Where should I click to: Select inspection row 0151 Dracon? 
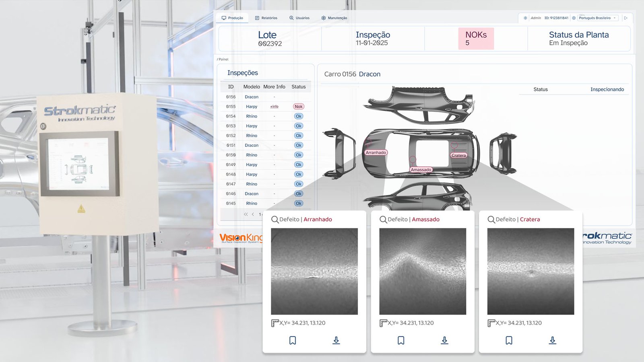click(x=252, y=145)
